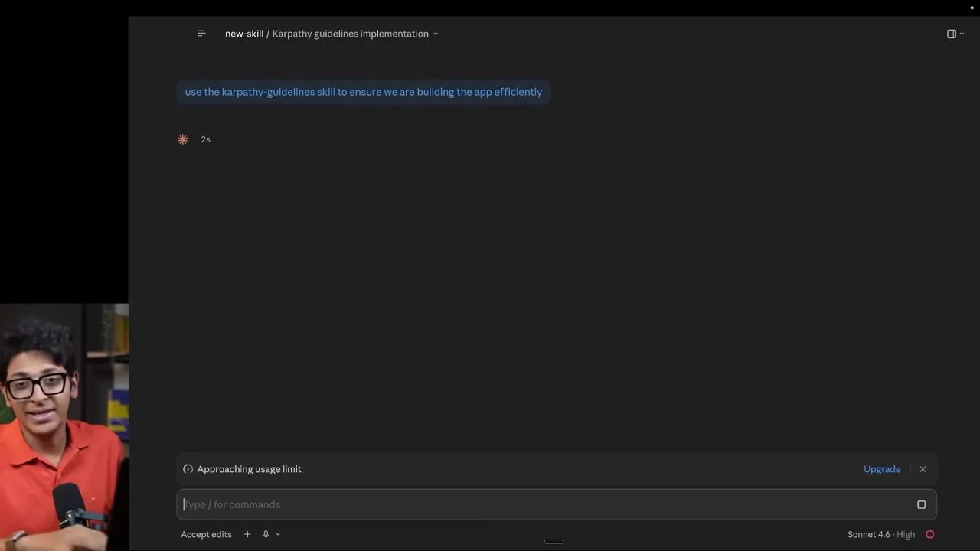Viewport: 980px width, 551px height.
Task: Click the drag handle below the input box
Action: point(554,542)
